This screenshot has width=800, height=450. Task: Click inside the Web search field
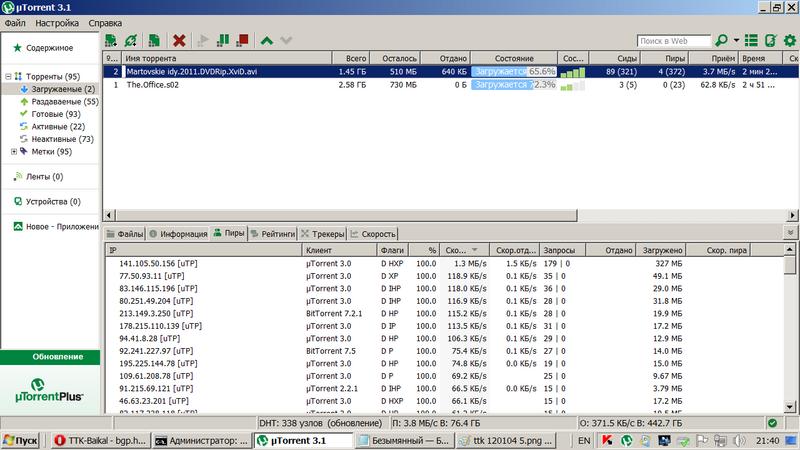click(673, 41)
